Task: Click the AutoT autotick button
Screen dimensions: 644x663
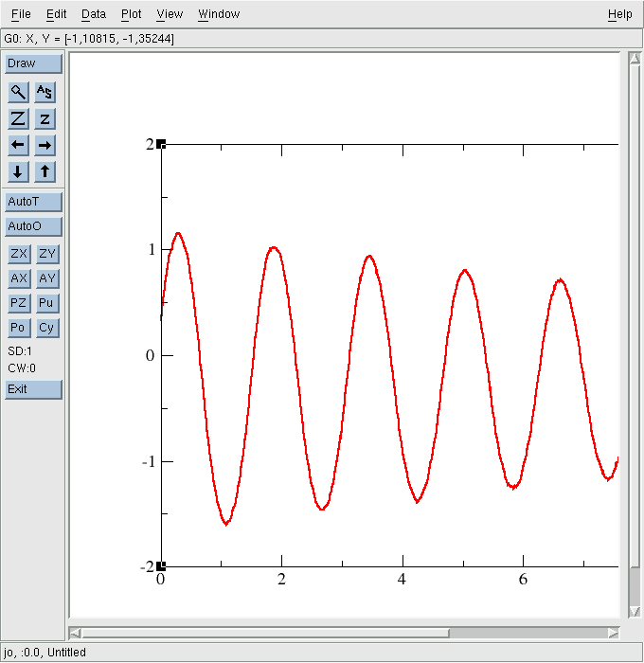Action: coord(33,202)
